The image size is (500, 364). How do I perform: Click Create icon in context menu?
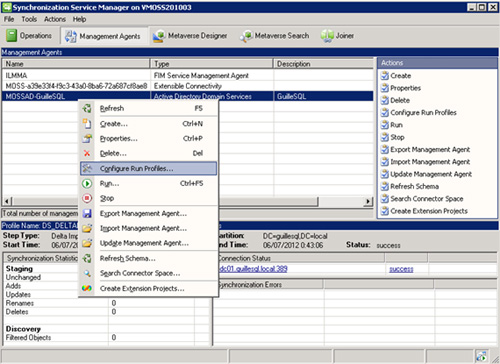(87, 123)
